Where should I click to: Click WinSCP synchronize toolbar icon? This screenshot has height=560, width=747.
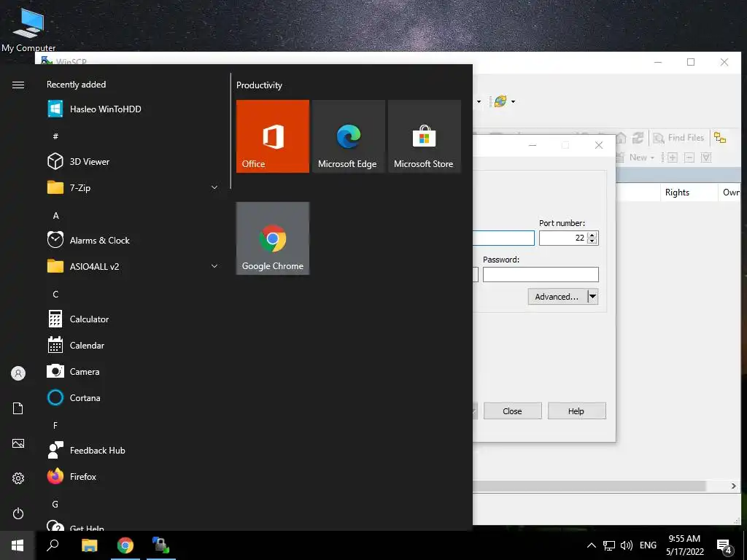click(x=500, y=101)
